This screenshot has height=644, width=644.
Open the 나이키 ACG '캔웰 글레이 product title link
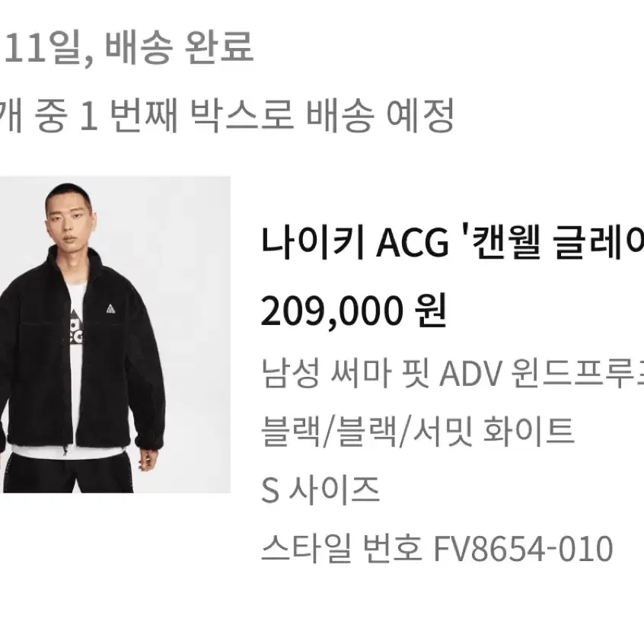(452, 242)
